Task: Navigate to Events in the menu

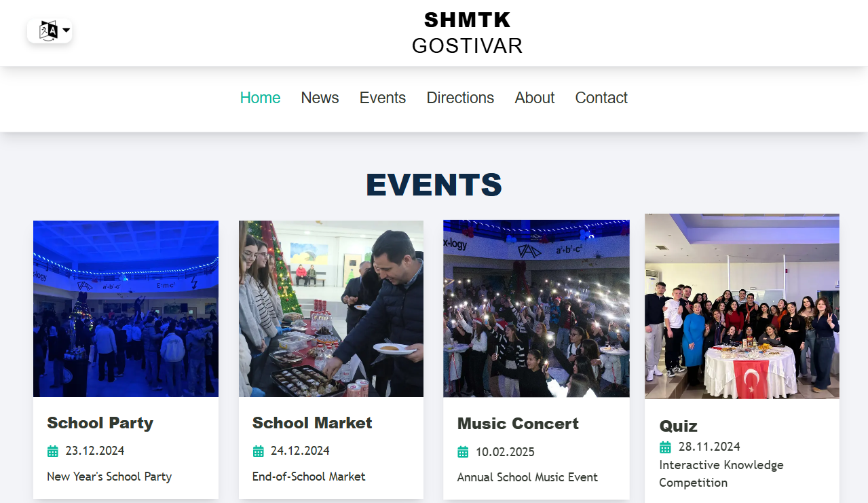Action: (x=383, y=98)
